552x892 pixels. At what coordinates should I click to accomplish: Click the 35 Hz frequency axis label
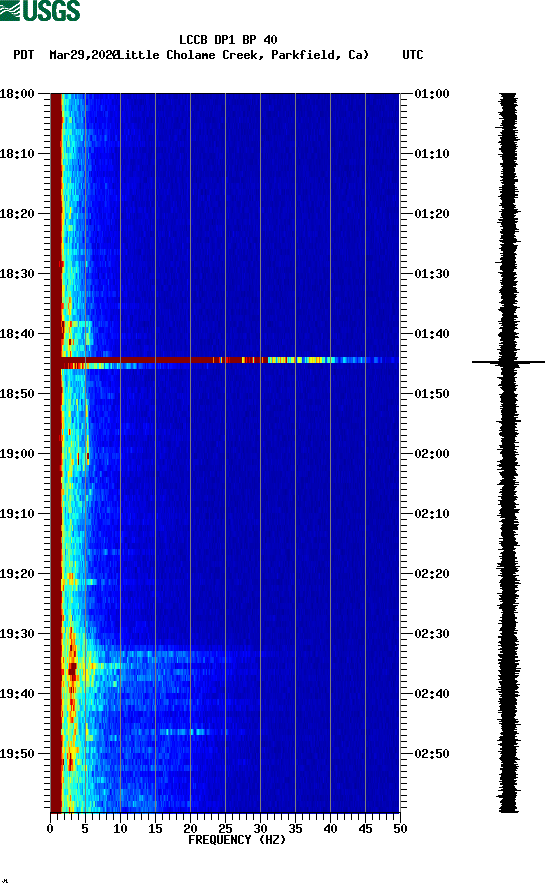click(295, 829)
